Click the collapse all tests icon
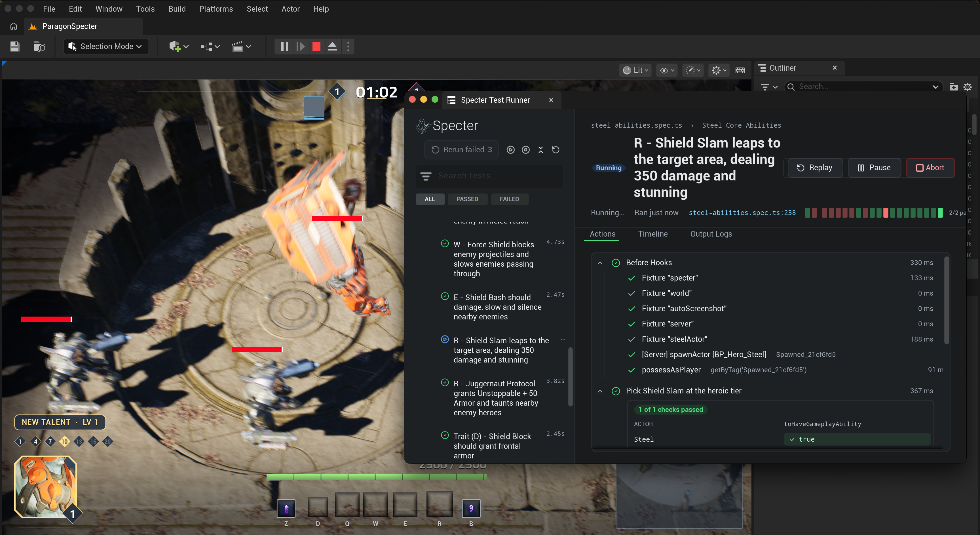This screenshot has width=980, height=535. point(540,150)
